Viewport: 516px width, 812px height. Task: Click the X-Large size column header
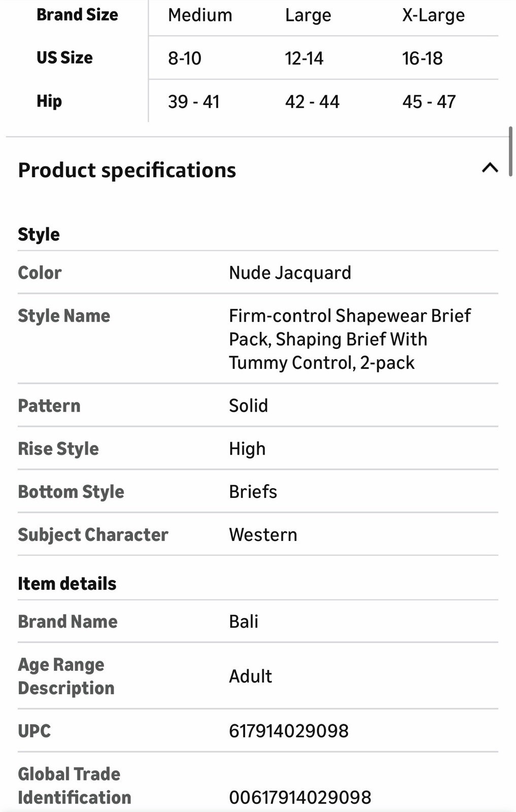point(433,15)
